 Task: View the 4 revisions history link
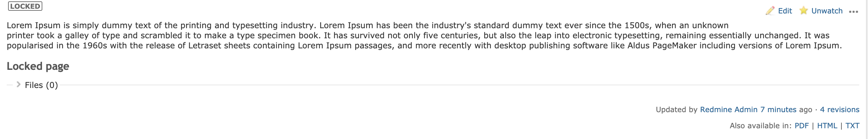[x=840, y=109]
